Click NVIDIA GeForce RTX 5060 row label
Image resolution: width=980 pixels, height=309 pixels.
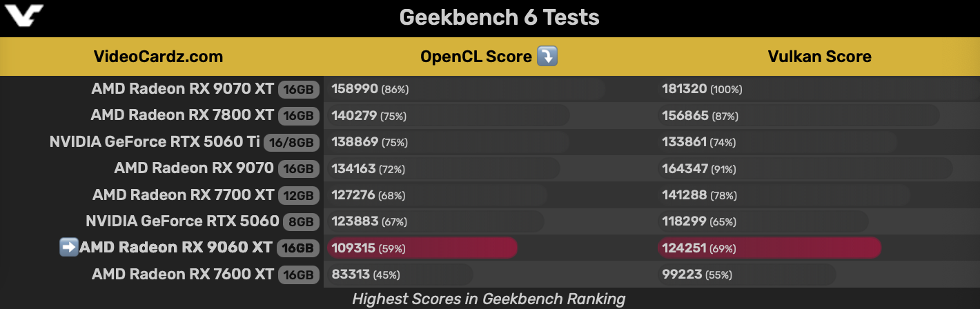coord(182,221)
